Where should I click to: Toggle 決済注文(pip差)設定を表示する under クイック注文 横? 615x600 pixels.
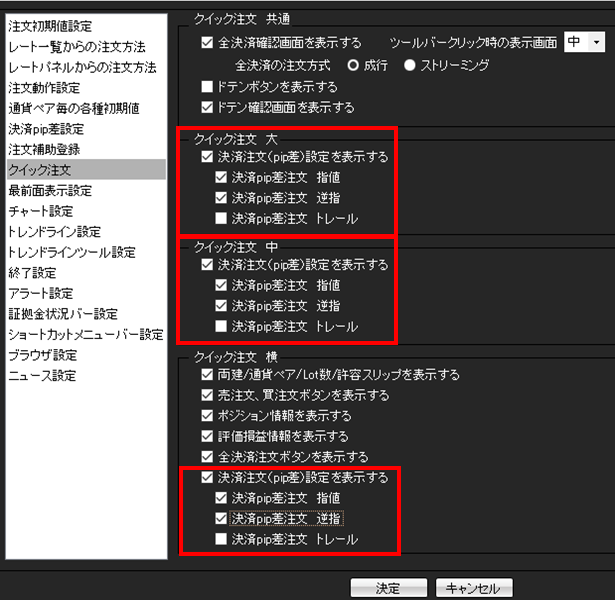point(207,477)
